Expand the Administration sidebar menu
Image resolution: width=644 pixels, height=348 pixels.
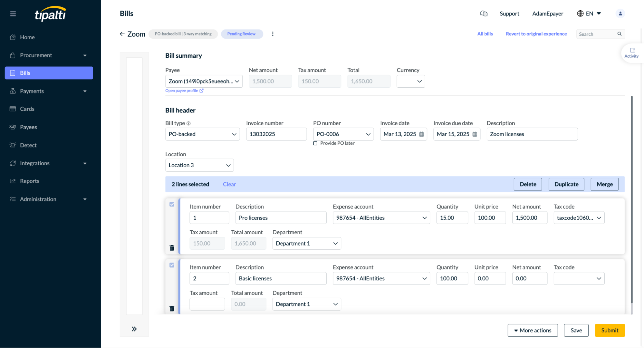pyautogui.click(x=85, y=199)
